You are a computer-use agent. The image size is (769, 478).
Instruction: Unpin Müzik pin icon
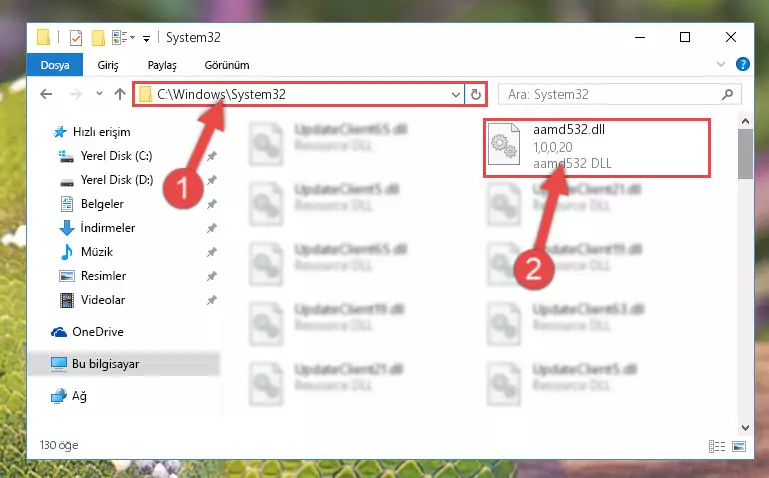click(x=211, y=252)
